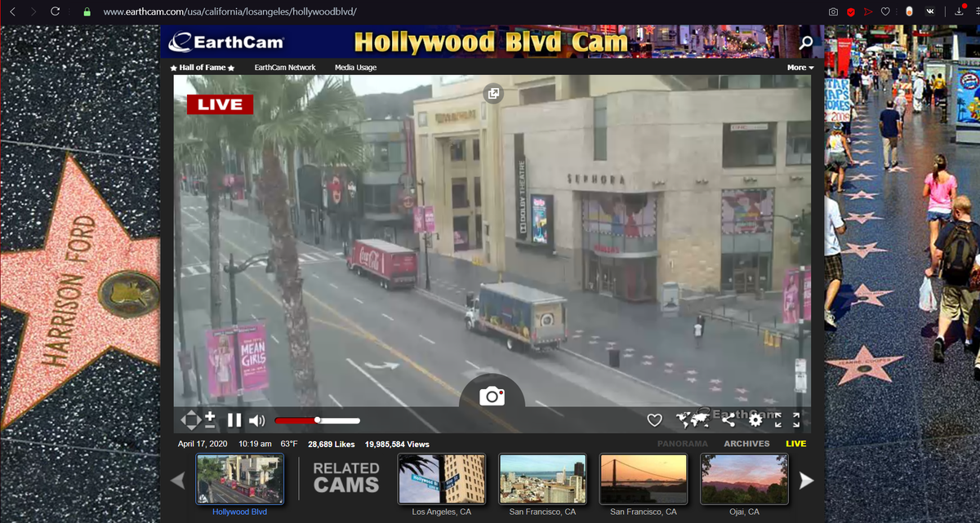Viewport: 980px width, 523px height.
Task: Click the EarthCam logo
Action: (227, 42)
